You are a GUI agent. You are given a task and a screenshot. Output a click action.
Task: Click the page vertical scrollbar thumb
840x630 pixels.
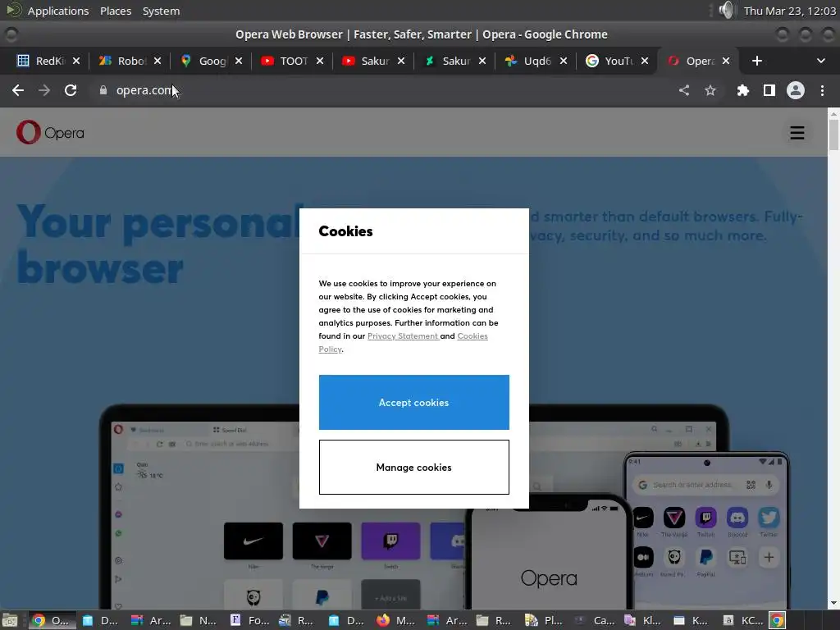[x=833, y=135]
